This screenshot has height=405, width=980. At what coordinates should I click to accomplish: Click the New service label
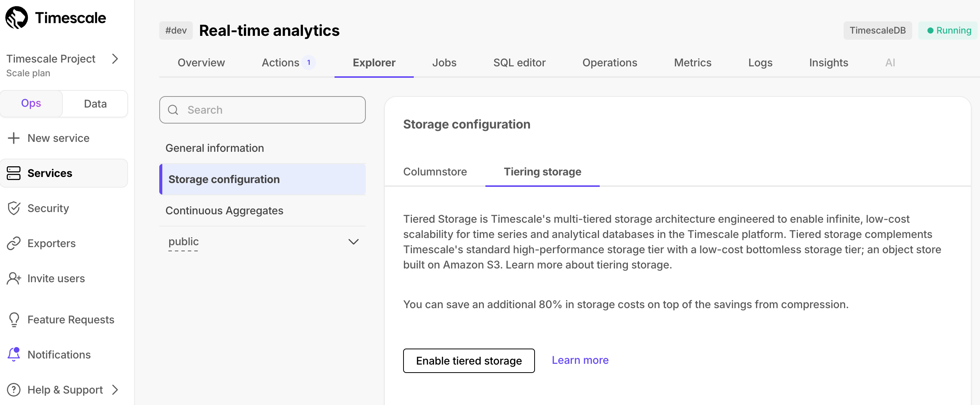point(58,138)
